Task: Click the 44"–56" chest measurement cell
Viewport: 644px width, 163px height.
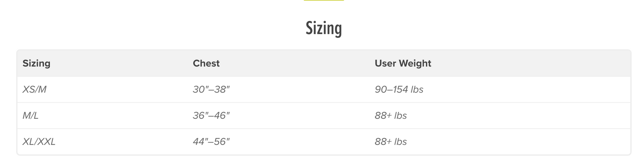Action: (x=211, y=141)
